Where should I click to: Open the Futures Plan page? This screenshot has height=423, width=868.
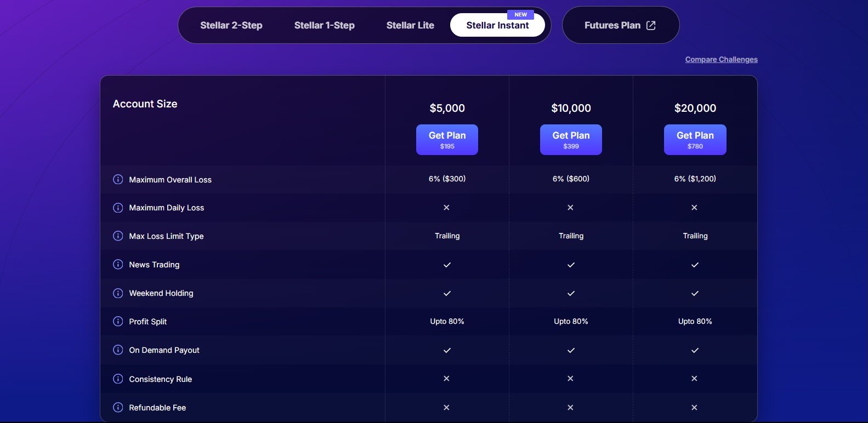[621, 25]
